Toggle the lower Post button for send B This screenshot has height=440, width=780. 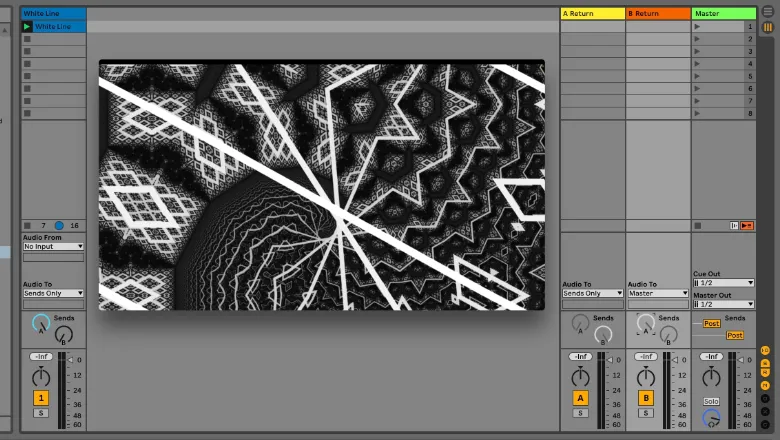(x=735, y=336)
